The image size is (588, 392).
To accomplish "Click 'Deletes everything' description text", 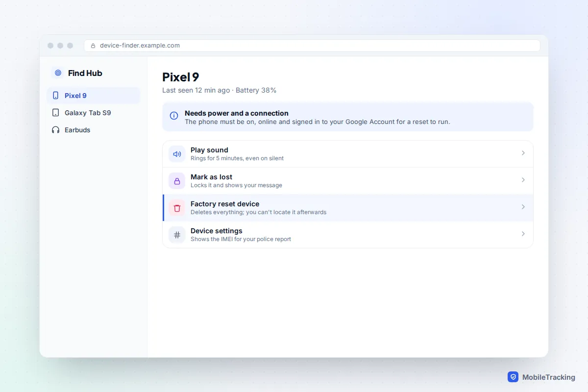I will click(258, 212).
